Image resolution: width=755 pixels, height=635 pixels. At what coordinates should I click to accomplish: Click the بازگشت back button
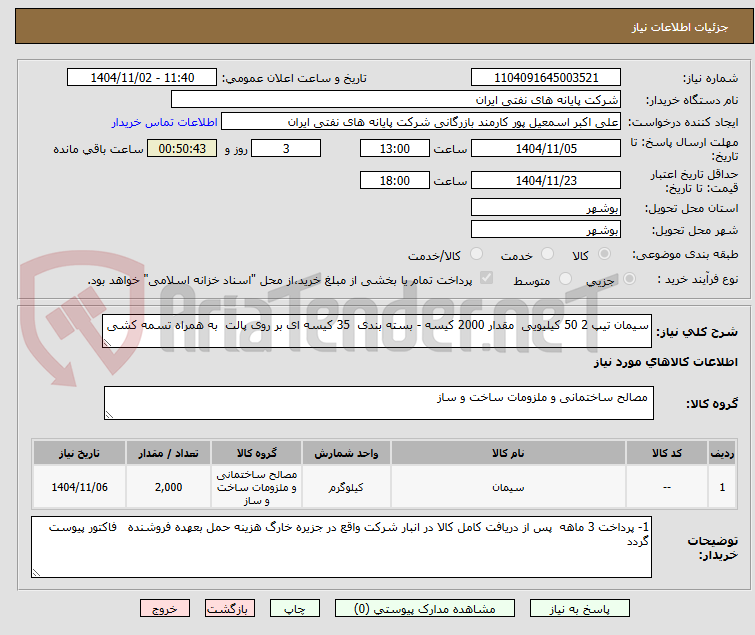click(230, 609)
